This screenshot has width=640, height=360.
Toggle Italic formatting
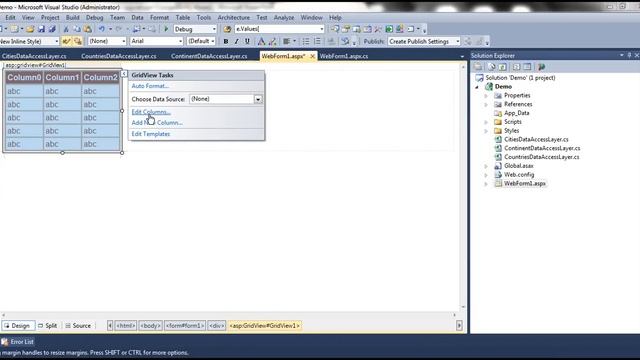pyautogui.click(x=236, y=41)
